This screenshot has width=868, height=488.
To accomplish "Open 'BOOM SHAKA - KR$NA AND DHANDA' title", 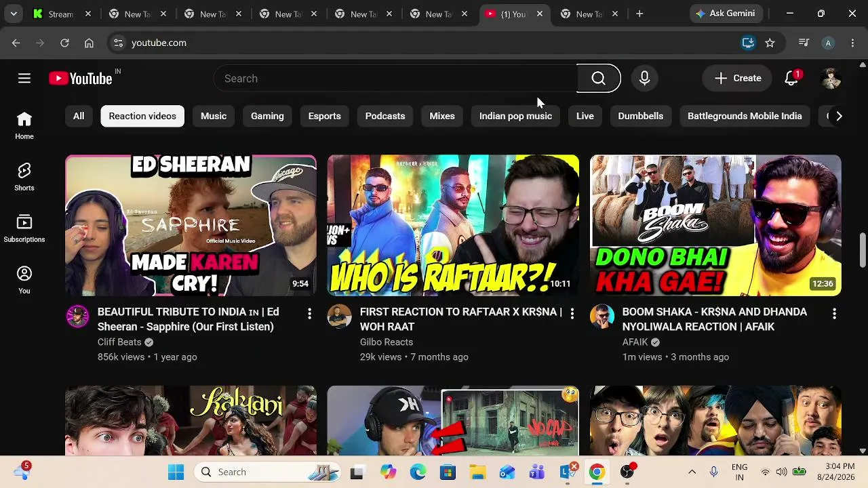I will pyautogui.click(x=715, y=319).
